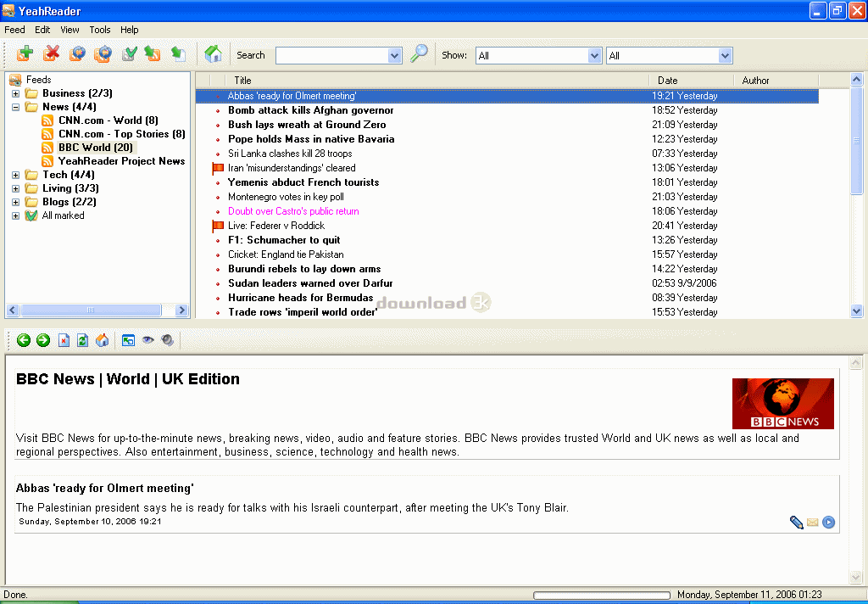Click the add feed green plus icon
Viewport: 868px width, 604px height.
point(25,54)
